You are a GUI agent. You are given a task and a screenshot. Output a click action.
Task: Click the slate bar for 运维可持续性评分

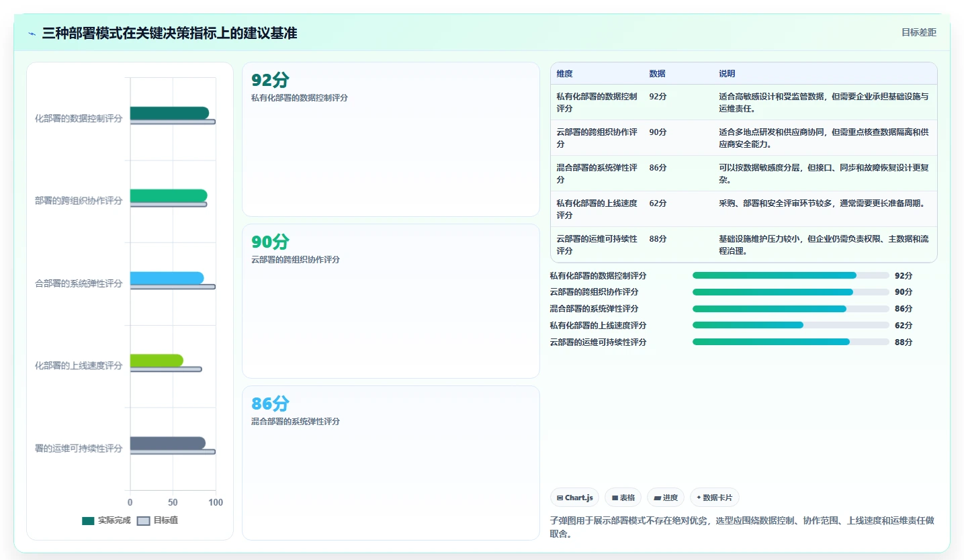pyautogui.click(x=168, y=443)
